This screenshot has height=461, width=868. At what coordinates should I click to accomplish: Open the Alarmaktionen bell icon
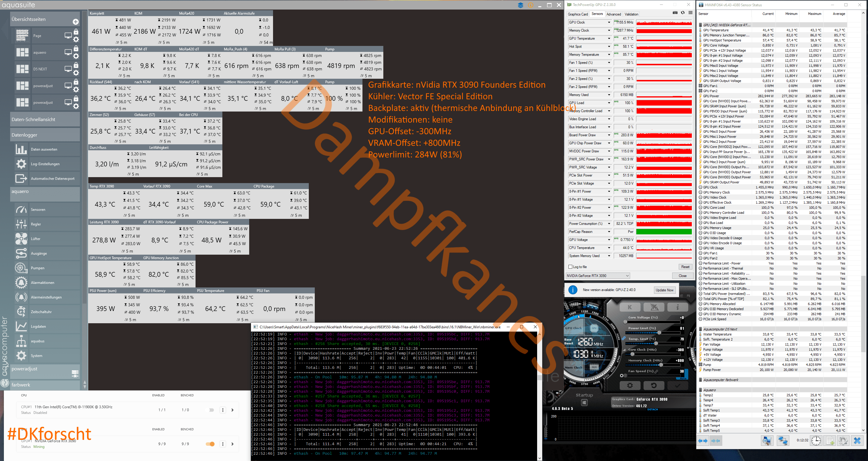click(x=21, y=282)
